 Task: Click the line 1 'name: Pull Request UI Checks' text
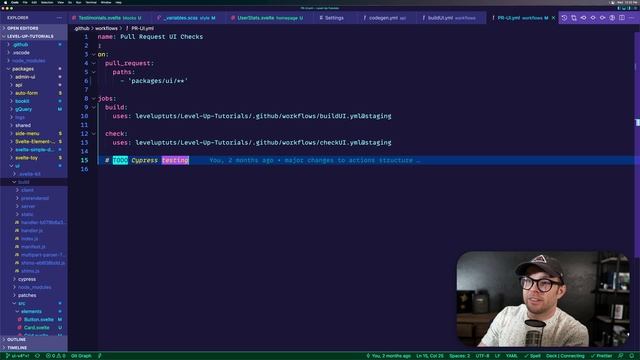[150, 37]
